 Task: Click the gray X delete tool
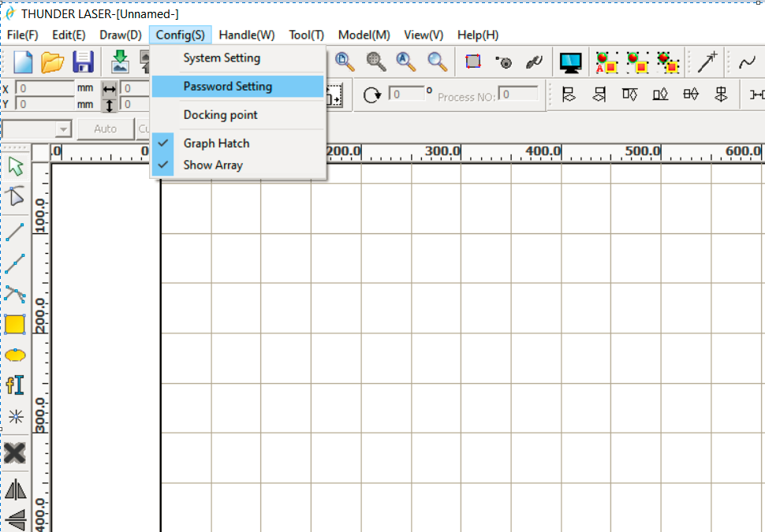click(x=15, y=453)
